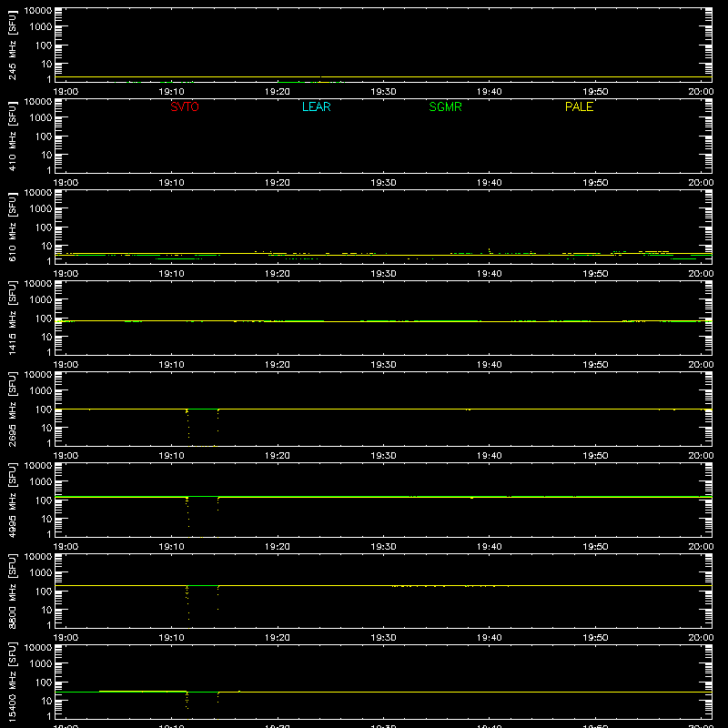This screenshot has width=728, height=728.
Task: Click 20:00 under the 8800 MHz plot
Action: pos(701,638)
